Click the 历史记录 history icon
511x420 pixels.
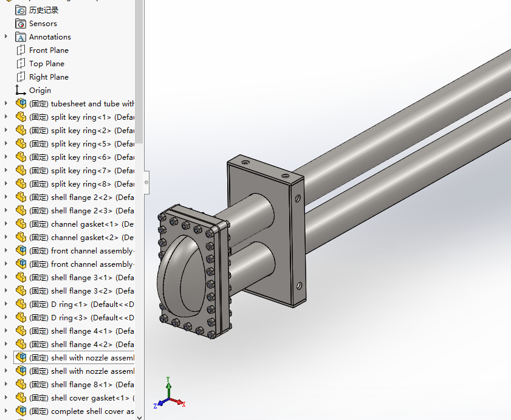click(21, 10)
